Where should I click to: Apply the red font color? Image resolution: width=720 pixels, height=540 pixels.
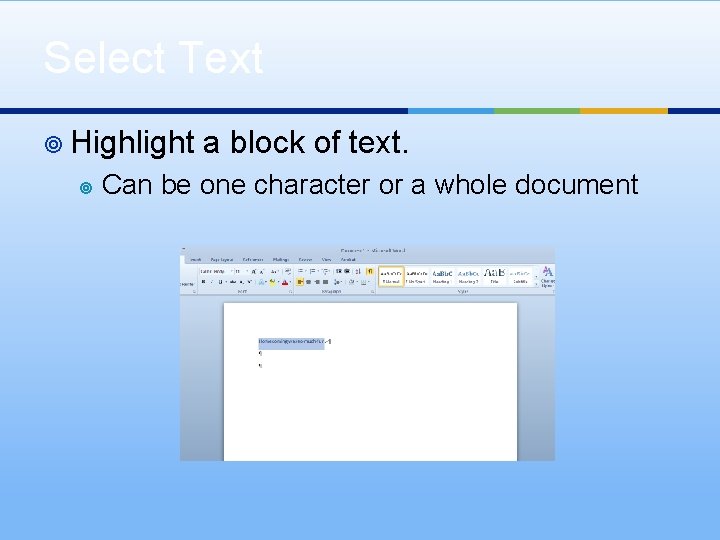tap(285, 282)
